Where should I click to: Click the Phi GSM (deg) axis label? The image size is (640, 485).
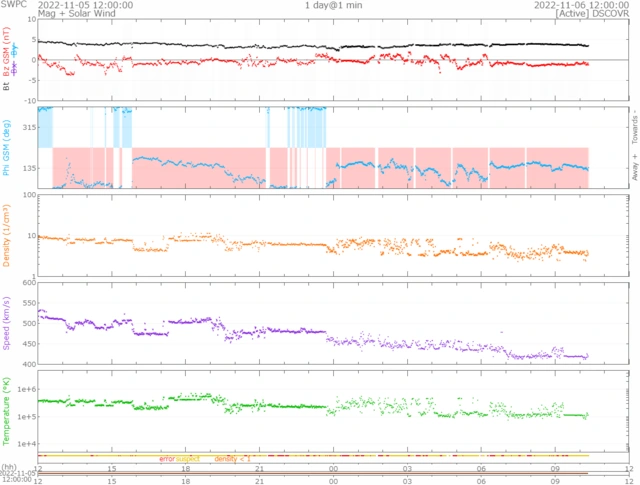[x=6, y=147]
